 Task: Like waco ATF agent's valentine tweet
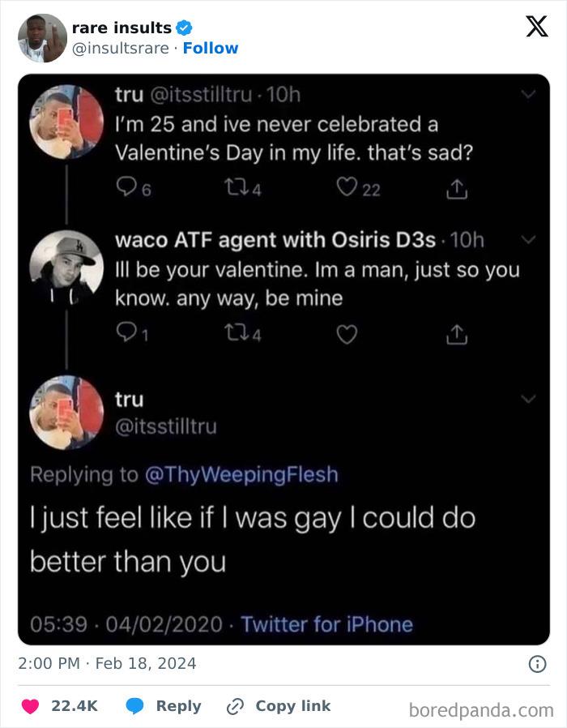click(x=347, y=332)
